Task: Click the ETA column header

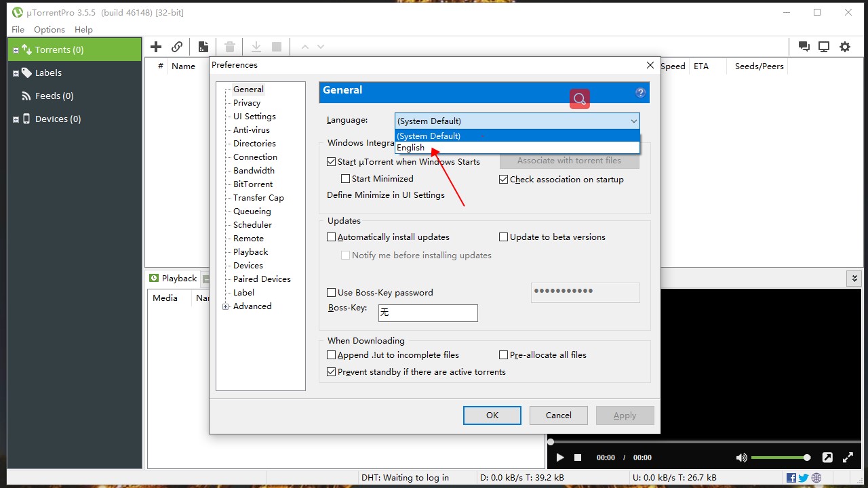Action: (x=701, y=66)
